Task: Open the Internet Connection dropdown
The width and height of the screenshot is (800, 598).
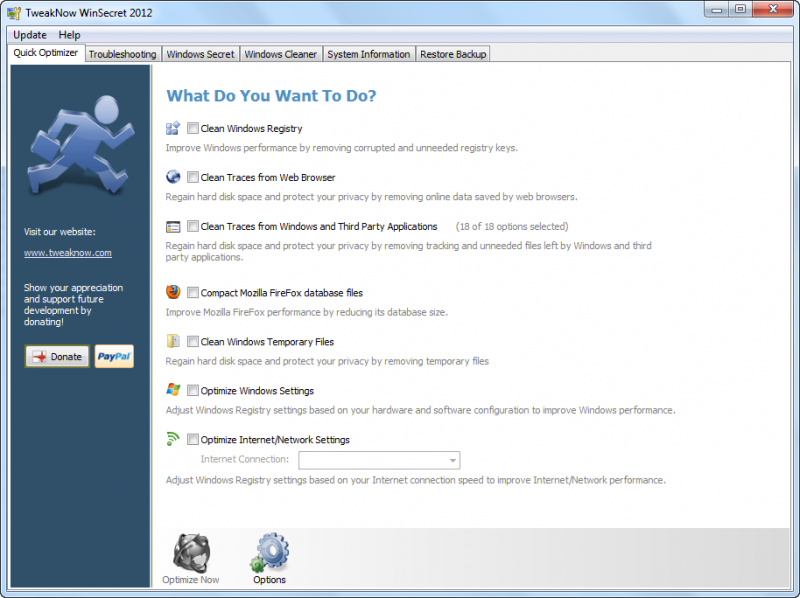Action: coord(379,460)
